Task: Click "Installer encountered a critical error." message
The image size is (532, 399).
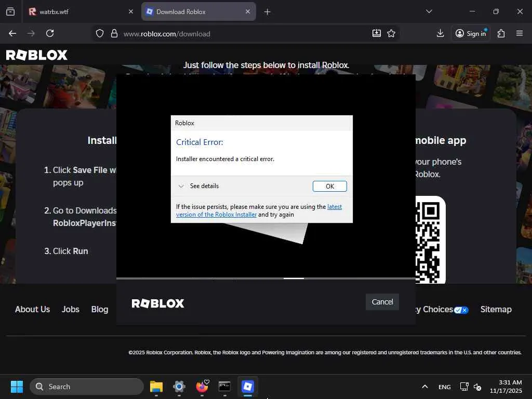Action: [225, 159]
